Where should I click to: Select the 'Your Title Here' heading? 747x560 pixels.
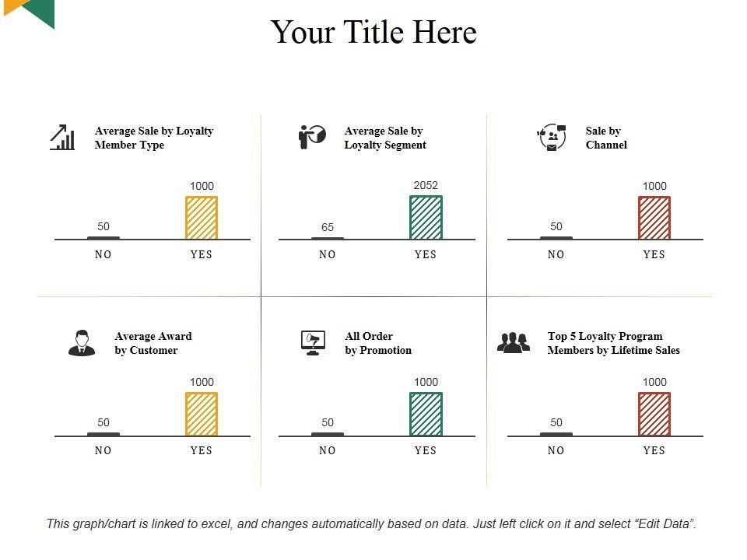[373, 33]
